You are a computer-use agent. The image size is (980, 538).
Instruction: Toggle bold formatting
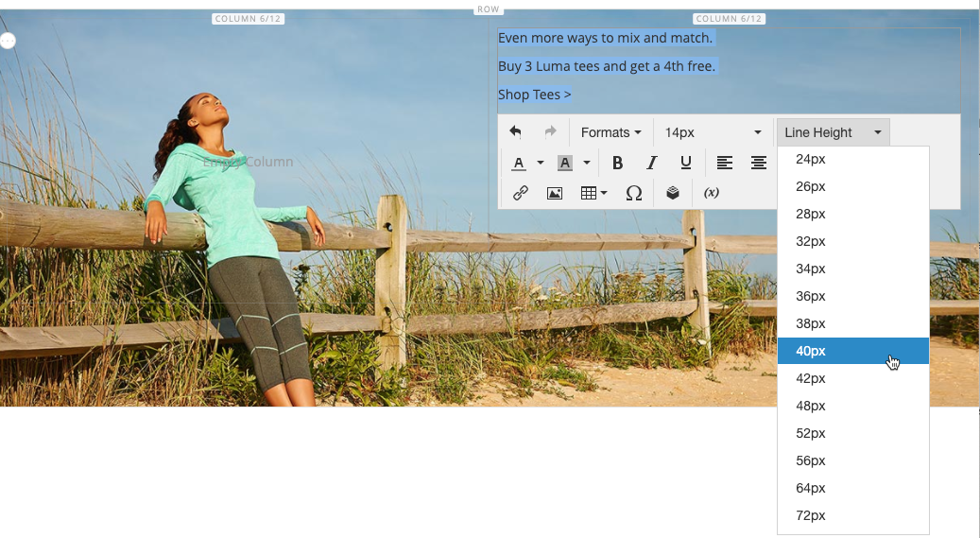[617, 163]
